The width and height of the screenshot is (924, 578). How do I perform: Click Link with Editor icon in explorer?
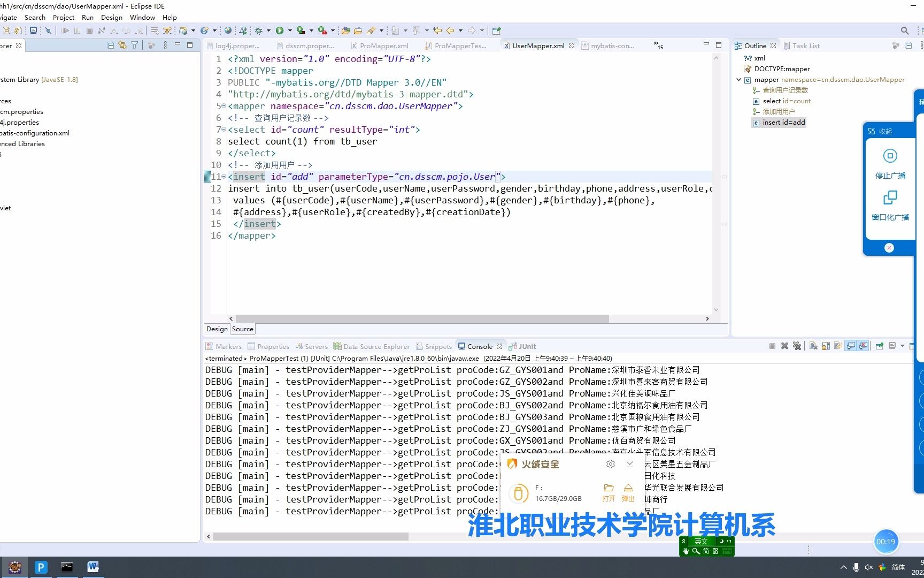(x=122, y=45)
